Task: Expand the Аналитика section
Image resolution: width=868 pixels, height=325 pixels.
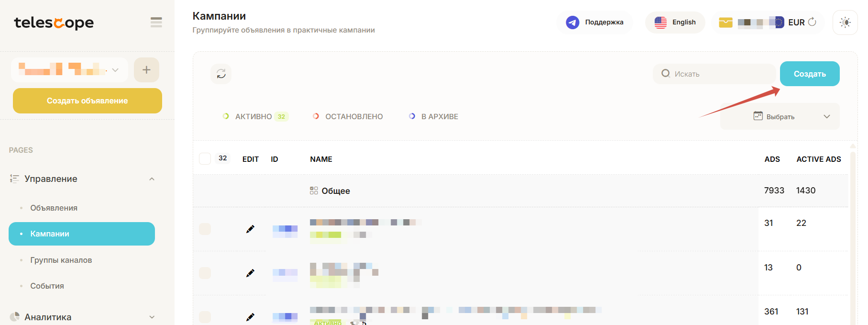Action: point(152,317)
